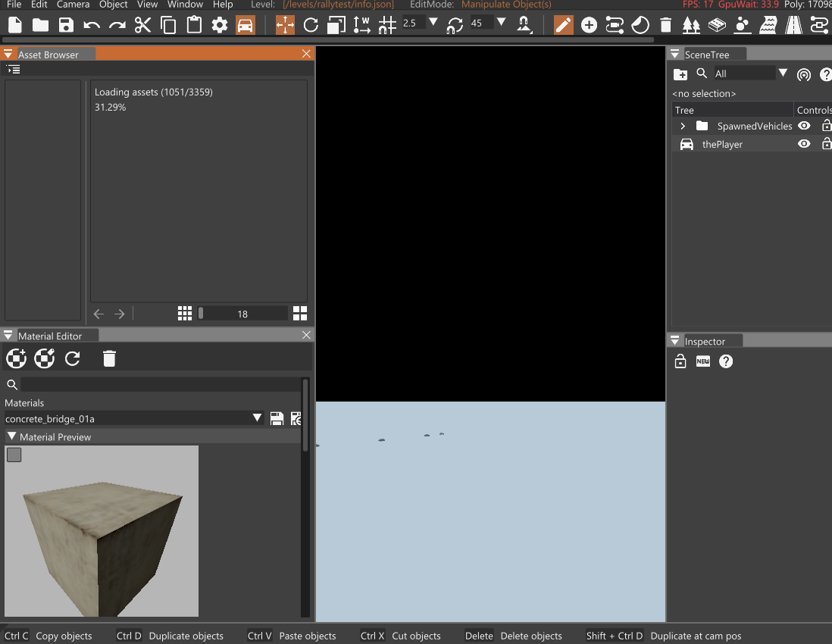
Task: Open the particle/rocks spheres tool icon
Action: [743, 25]
